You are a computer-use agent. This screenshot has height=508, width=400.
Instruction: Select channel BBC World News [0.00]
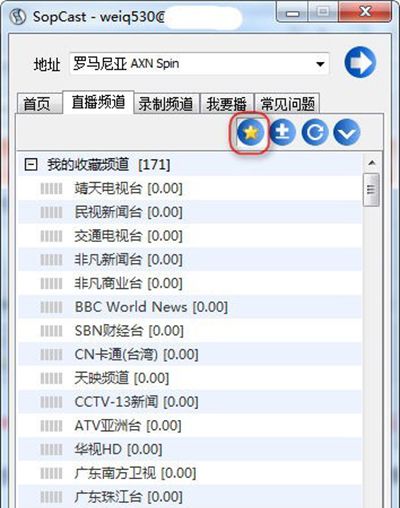[151, 307]
